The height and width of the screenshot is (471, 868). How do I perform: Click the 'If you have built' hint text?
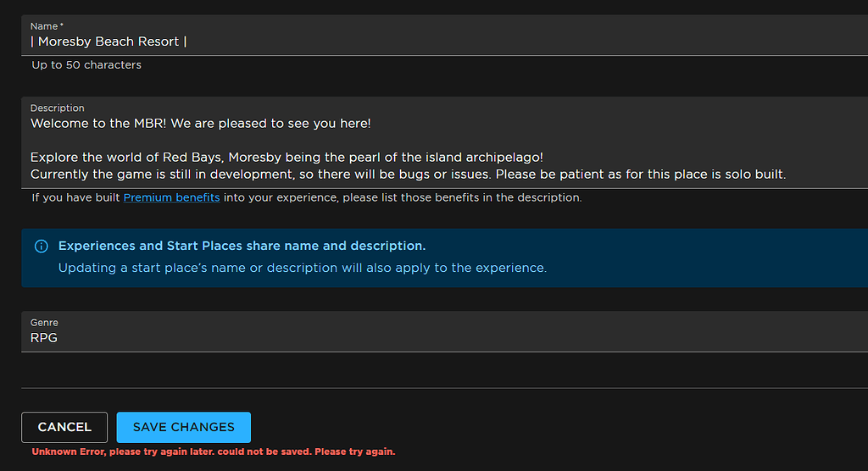[307, 197]
